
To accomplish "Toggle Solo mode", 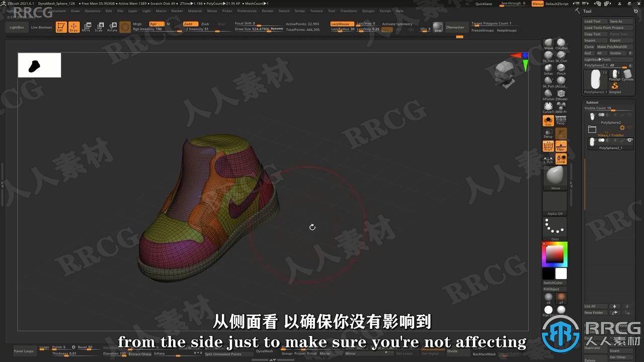I will coord(548,121).
